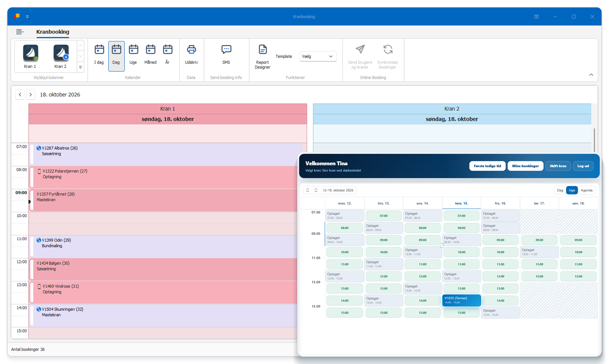Viewport: 609px width, 364px height.
Task: Toggle the Kran 2 column icon
Action: coord(61,56)
